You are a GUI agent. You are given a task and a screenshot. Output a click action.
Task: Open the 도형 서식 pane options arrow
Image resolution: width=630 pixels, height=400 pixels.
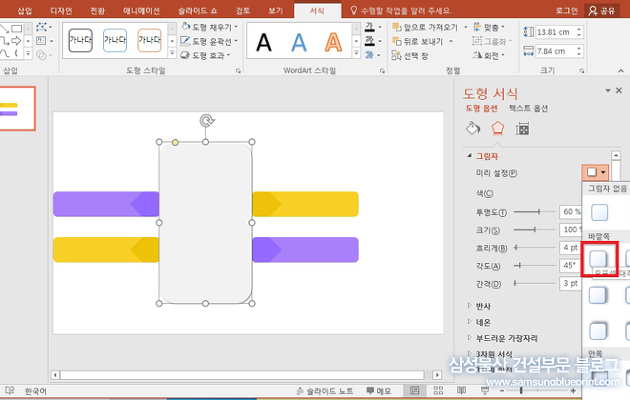pos(608,90)
